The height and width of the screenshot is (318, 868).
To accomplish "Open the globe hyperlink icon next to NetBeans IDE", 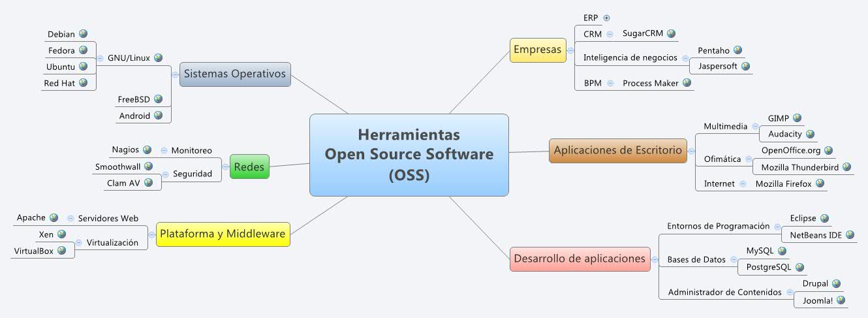I will tap(850, 235).
